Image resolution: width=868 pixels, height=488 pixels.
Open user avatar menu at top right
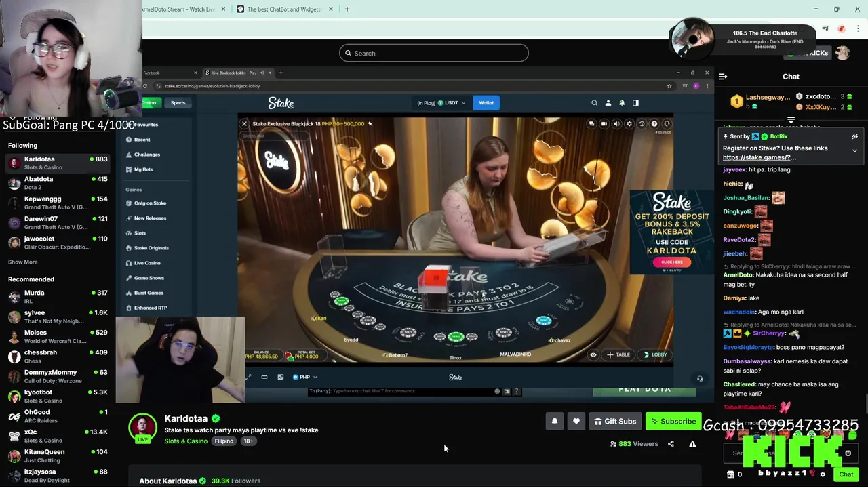(842, 53)
